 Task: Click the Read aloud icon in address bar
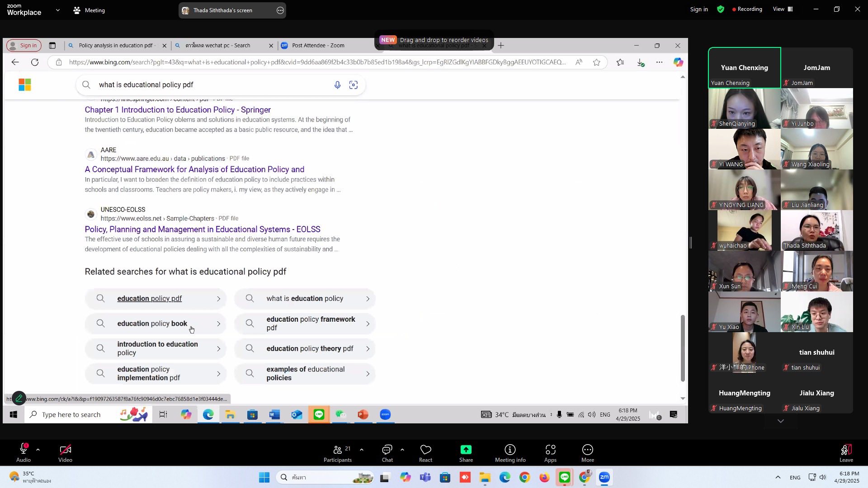point(579,62)
